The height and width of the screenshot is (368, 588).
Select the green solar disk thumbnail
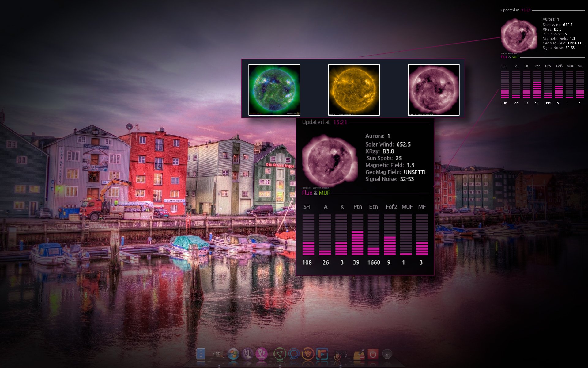coord(274,89)
